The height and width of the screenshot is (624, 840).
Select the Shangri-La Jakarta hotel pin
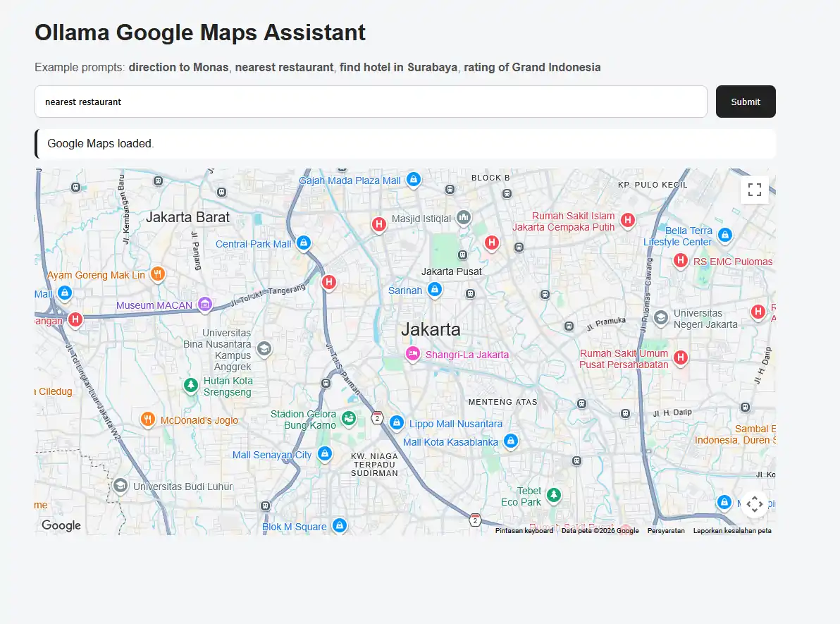click(412, 354)
